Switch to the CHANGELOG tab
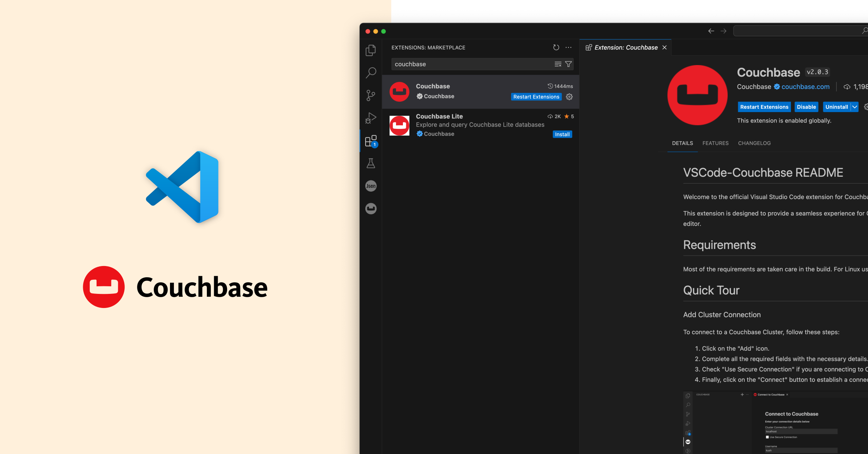 point(754,143)
